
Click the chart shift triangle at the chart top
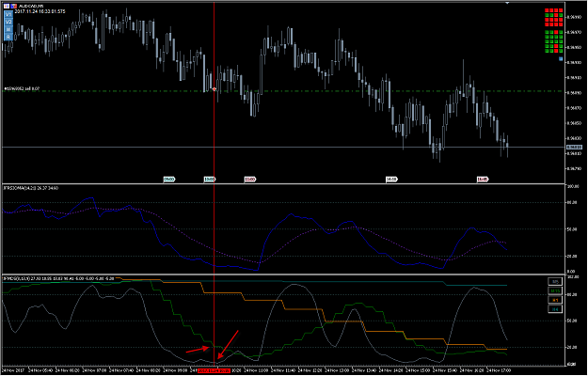coord(507,3)
